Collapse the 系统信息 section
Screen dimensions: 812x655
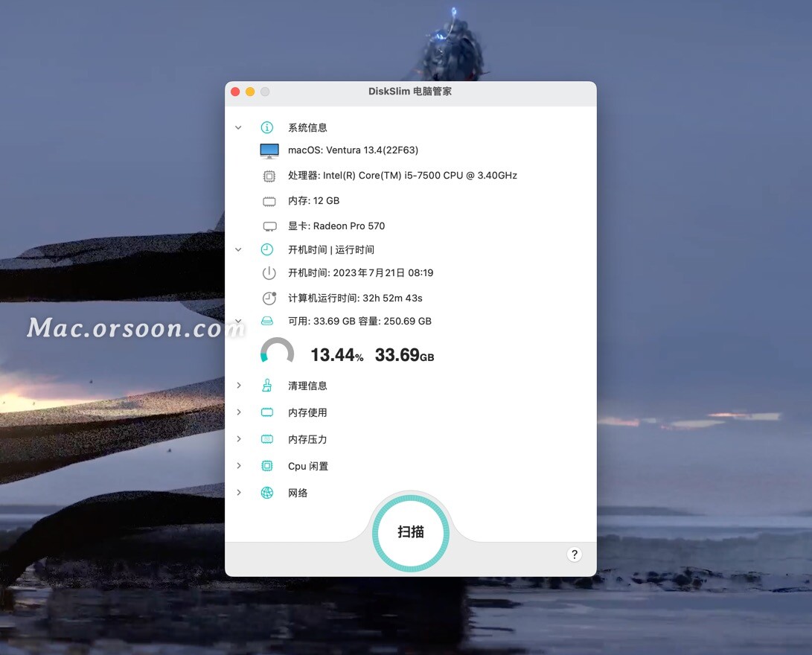[238, 127]
